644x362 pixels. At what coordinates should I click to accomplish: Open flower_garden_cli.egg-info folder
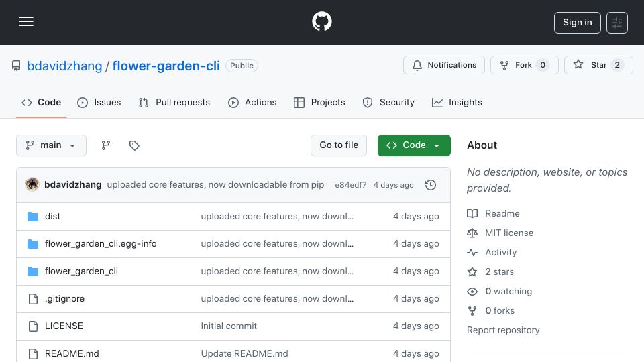(101, 244)
